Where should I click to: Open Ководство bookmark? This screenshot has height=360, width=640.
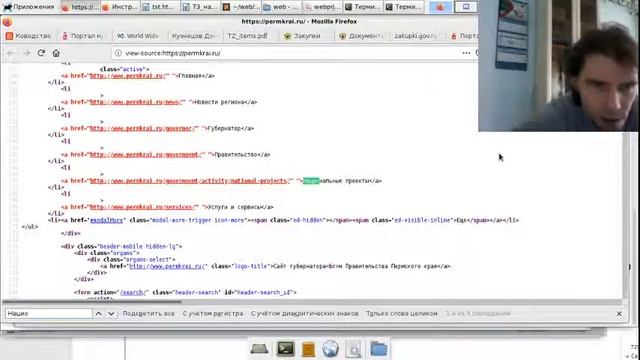pyautogui.click(x=29, y=36)
